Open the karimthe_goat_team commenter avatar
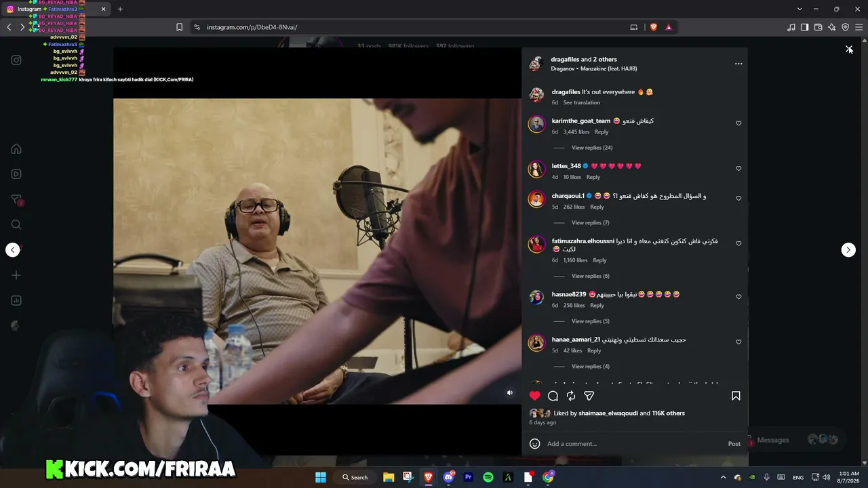The image size is (868, 488). point(536,125)
